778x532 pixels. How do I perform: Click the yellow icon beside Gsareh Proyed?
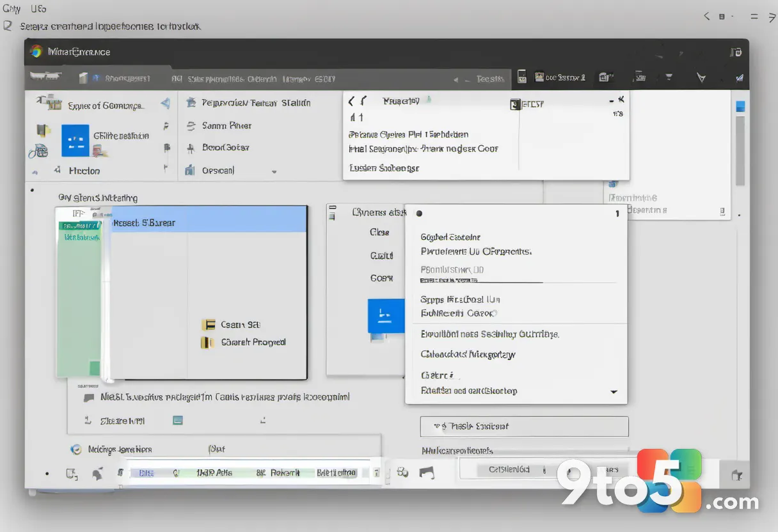pos(207,343)
